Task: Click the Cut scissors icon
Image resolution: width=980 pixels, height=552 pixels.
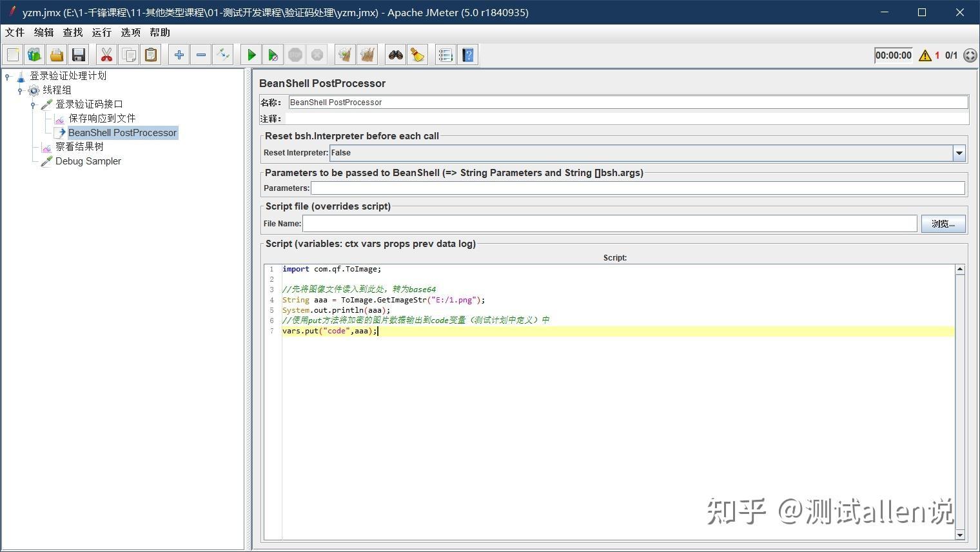Action: 107,55
